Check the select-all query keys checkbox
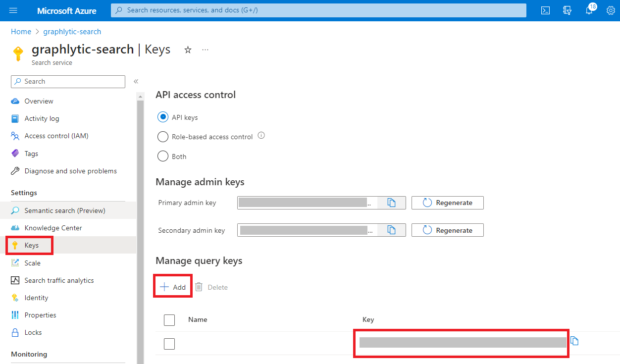 pyautogui.click(x=169, y=320)
